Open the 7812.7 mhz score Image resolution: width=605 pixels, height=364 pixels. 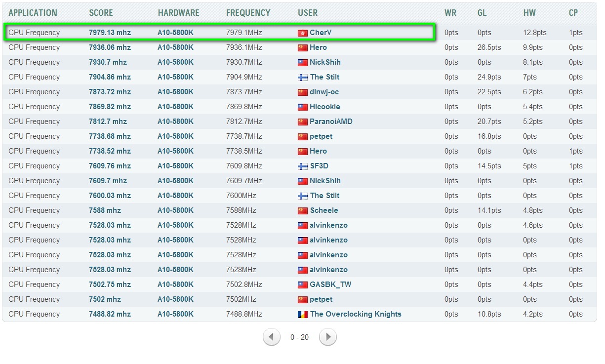pyautogui.click(x=108, y=121)
